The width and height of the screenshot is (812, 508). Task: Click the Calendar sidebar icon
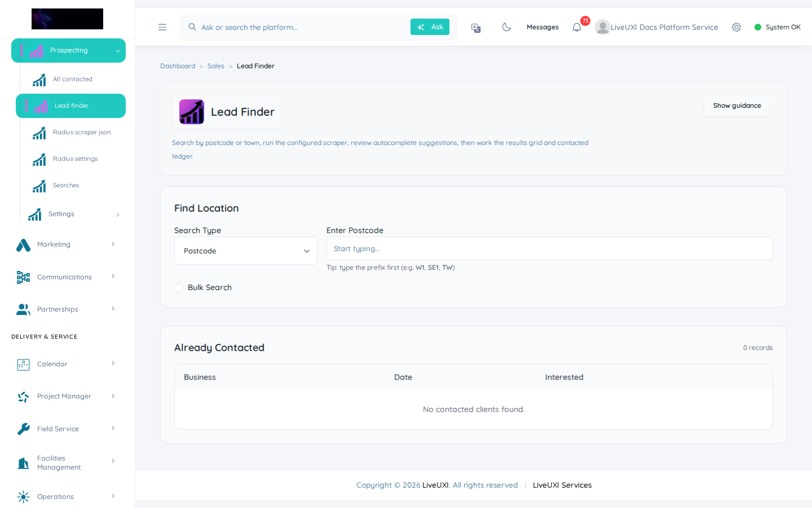(23, 365)
